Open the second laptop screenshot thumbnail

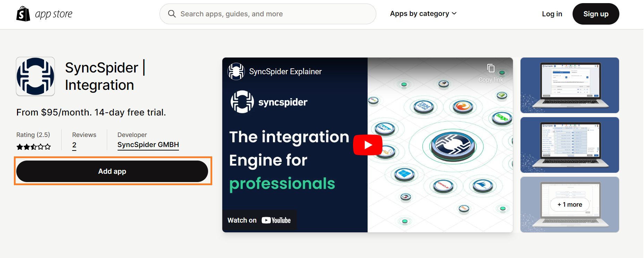coord(570,145)
